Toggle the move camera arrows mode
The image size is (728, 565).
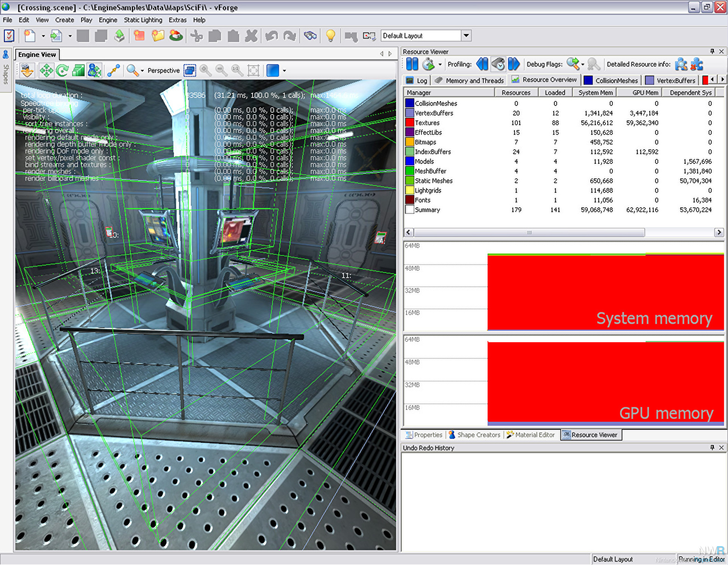pos(46,71)
